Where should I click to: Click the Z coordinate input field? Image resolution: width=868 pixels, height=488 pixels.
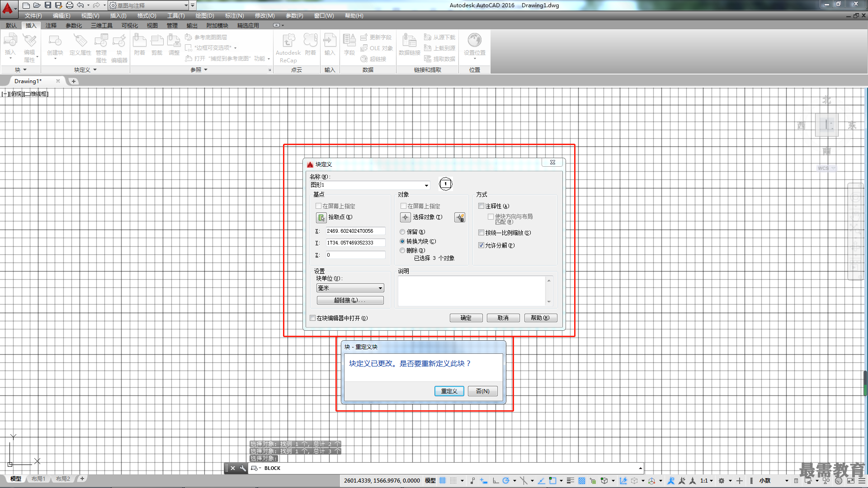355,255
